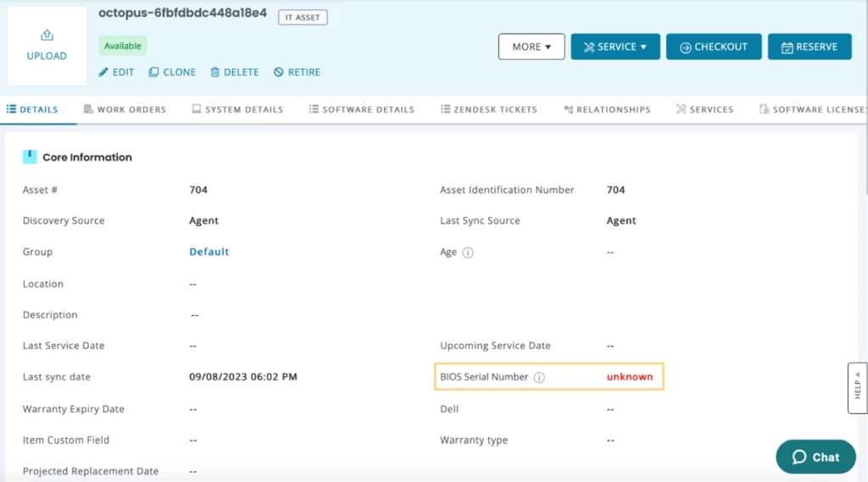868x482 pixels.
Task: Click the Edit pencil icon
Action: (x=104, y=73)
